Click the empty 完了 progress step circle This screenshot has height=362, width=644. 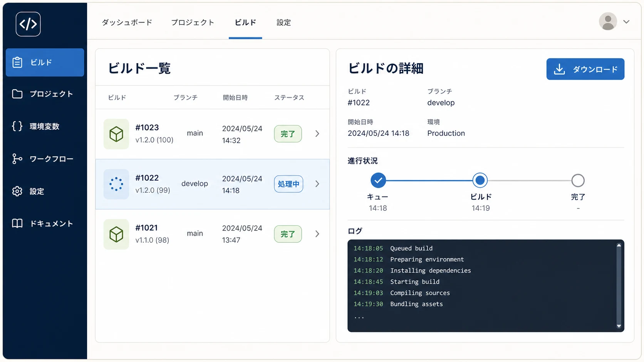point(578,180)
